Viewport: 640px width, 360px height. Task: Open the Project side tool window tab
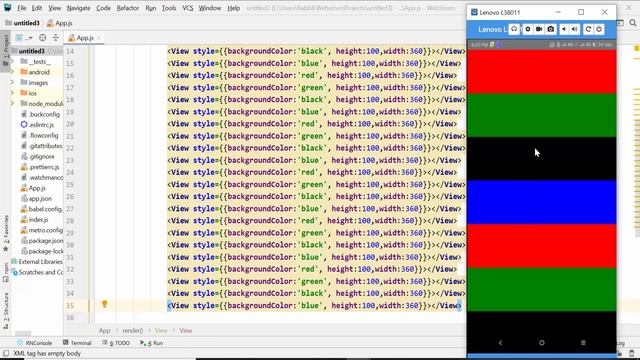tap(6, 50)
